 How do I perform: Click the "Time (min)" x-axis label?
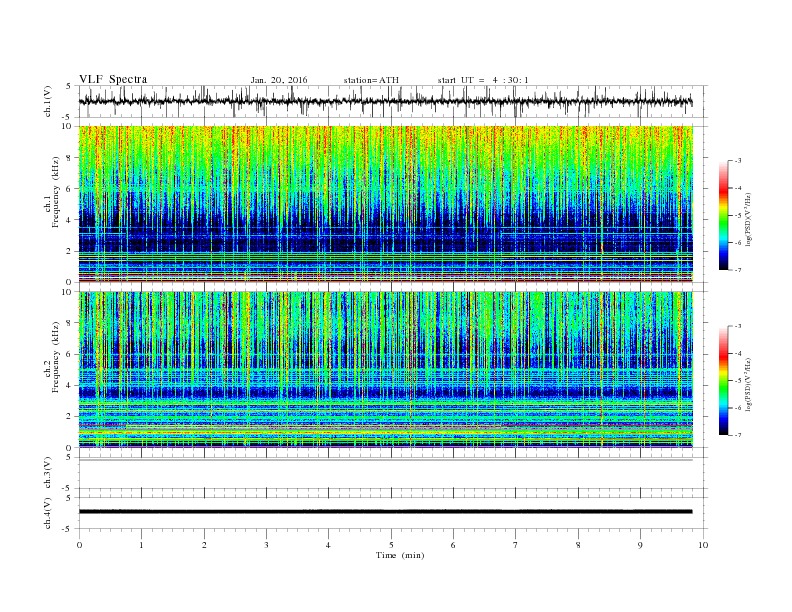tap(400, 555)
